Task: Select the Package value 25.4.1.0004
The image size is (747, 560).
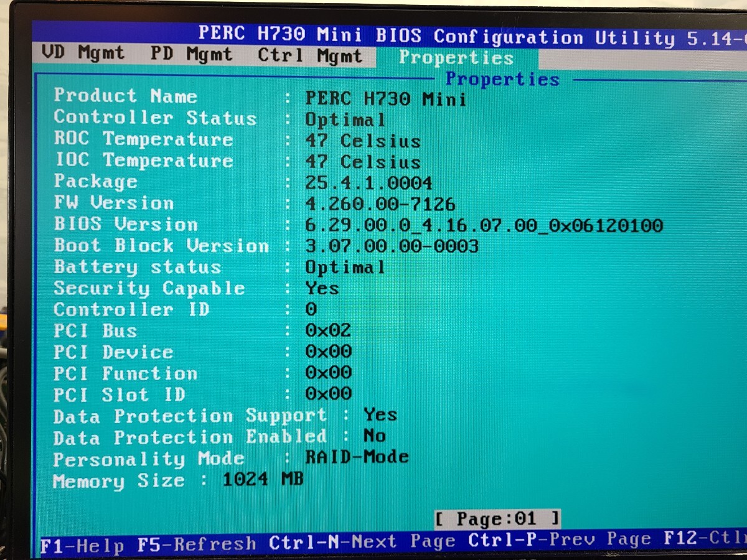Action: 369,183
